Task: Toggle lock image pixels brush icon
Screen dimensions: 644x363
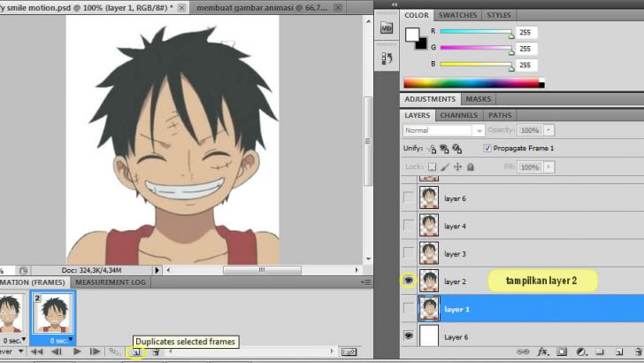Action: coord(444,166)
